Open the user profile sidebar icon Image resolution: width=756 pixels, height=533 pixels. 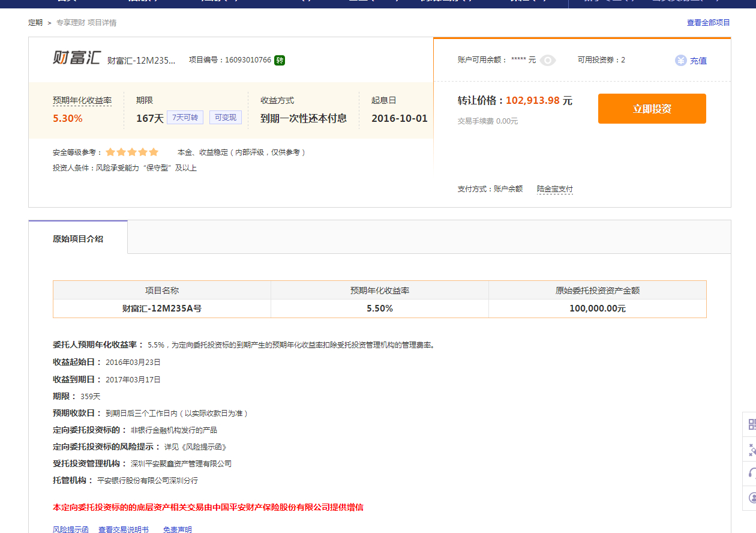752,497
